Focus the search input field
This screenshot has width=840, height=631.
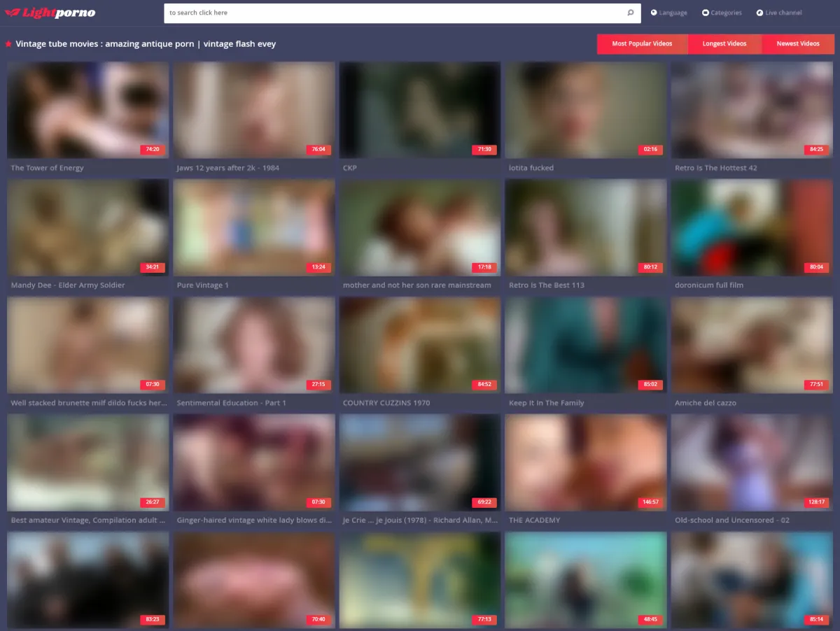pos(392,13)
